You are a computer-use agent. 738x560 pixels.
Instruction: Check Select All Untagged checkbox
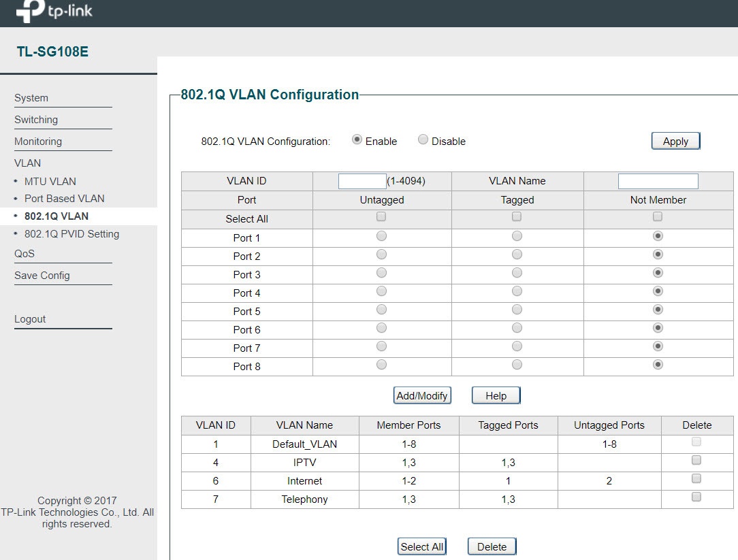click(x=381, y=216)
